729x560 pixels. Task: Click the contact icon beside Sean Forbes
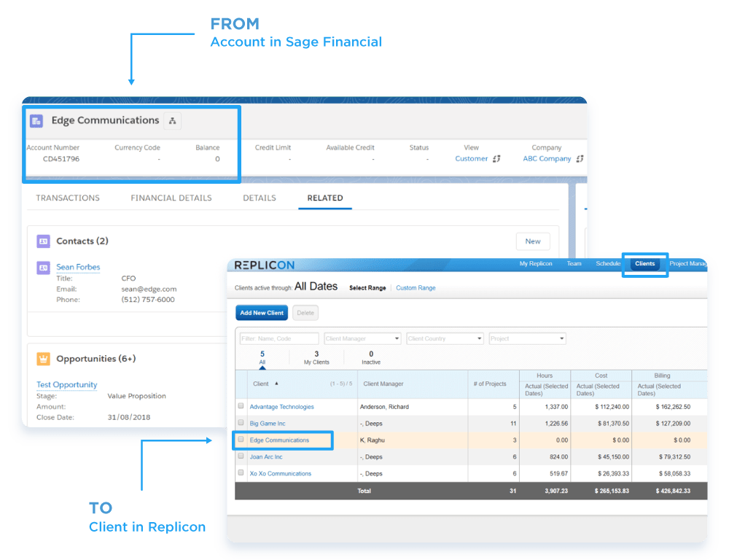[x=43, y=268]
